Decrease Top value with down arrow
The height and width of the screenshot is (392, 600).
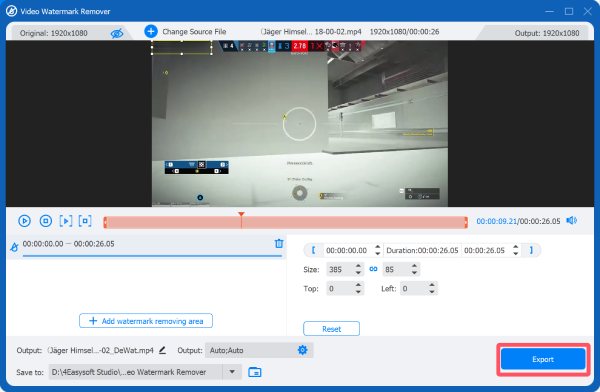pos(358,292)
